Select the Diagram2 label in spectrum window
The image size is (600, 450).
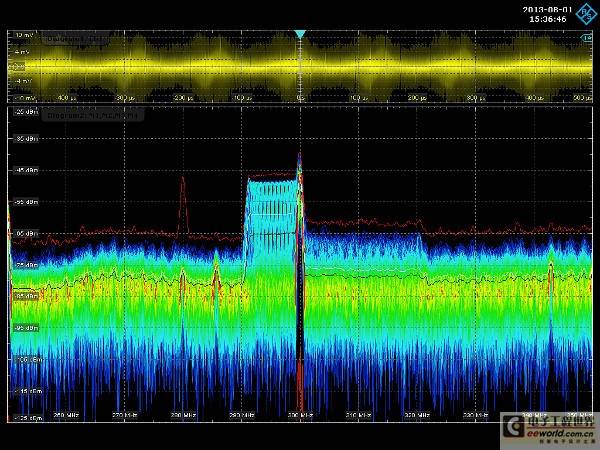[92, 115]
